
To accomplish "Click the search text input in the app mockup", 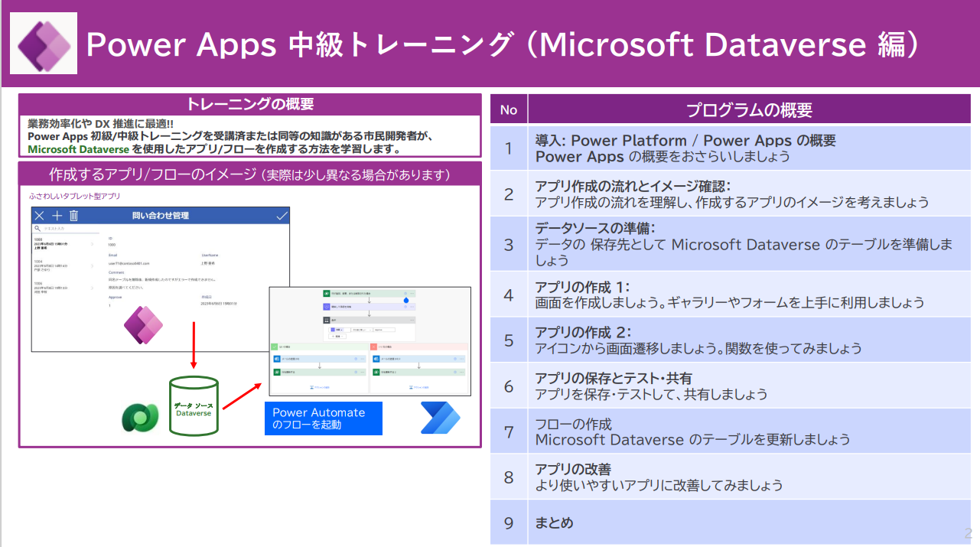I will [x=70, y=228].
